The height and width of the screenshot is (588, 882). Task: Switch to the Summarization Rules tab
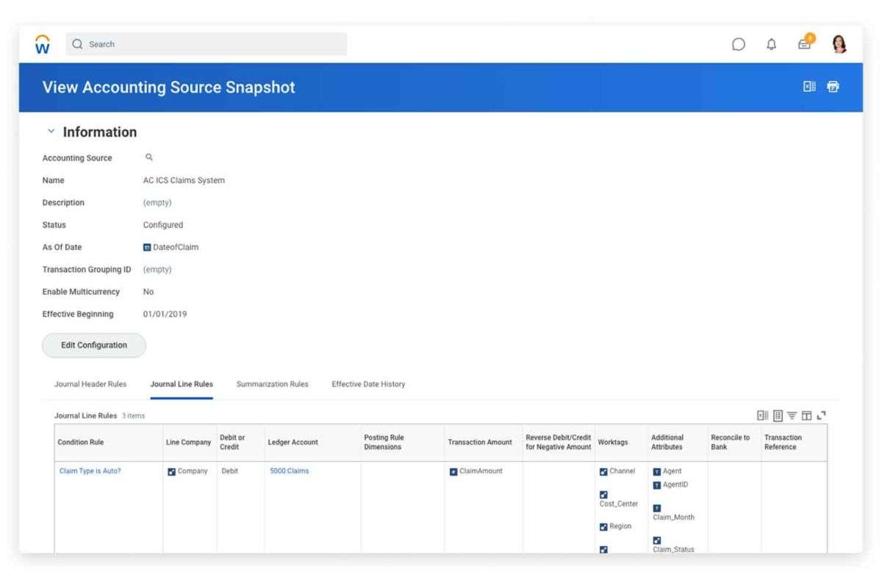tap(273, 384)
